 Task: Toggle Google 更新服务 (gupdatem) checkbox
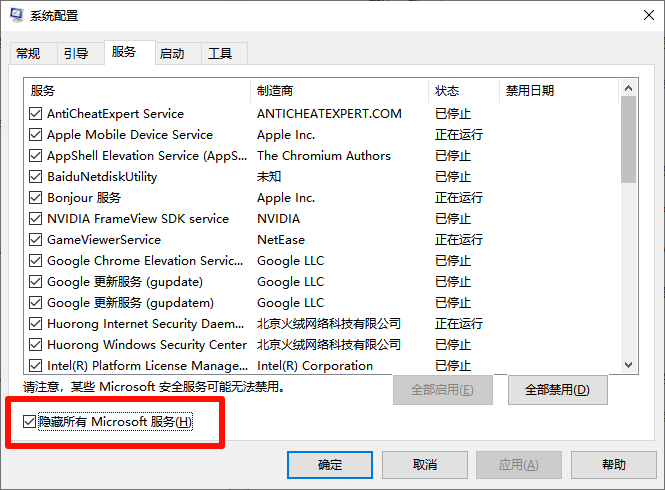tap(36, 302)
